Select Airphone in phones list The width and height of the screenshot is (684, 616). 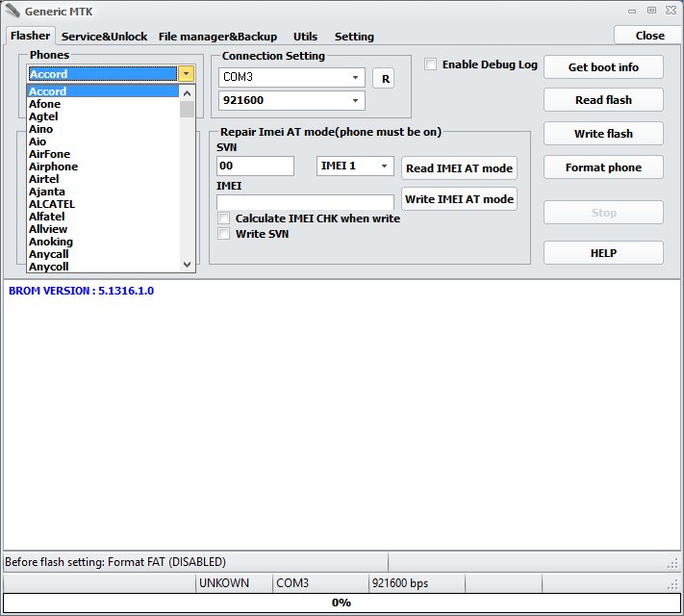(103, 167)
